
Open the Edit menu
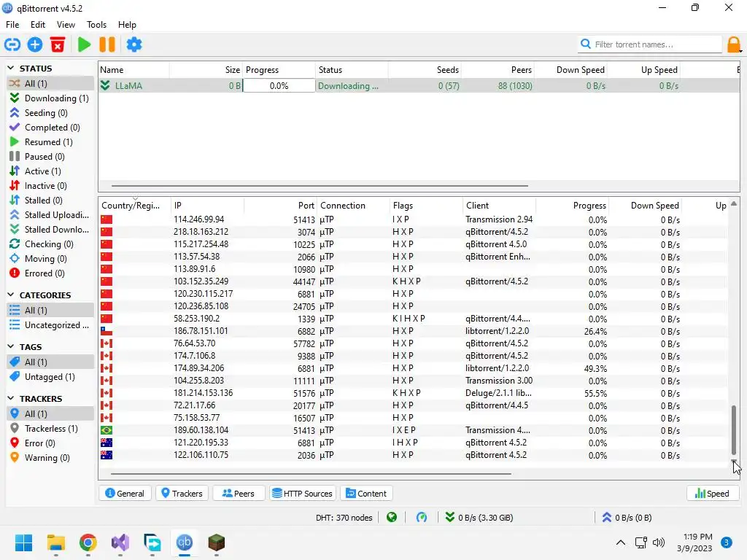[38, 24]
